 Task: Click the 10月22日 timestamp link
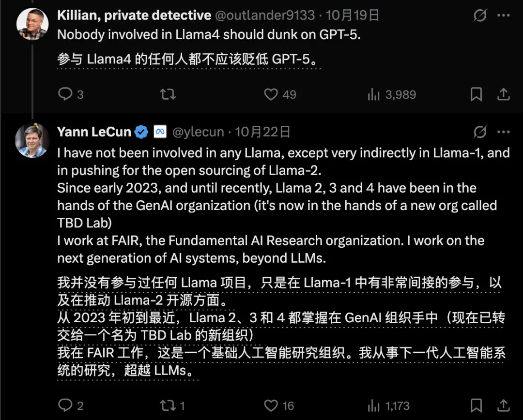coord(262,132)
